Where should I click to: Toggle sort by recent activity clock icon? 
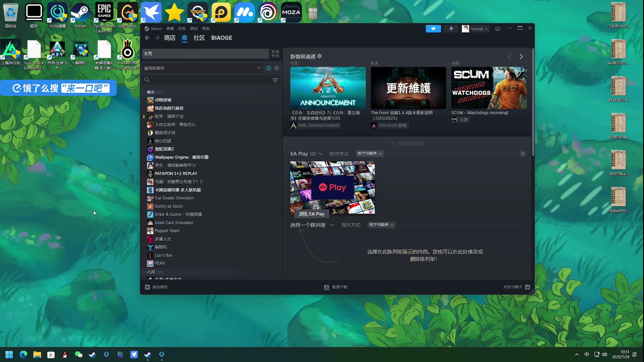coord(268,68)
